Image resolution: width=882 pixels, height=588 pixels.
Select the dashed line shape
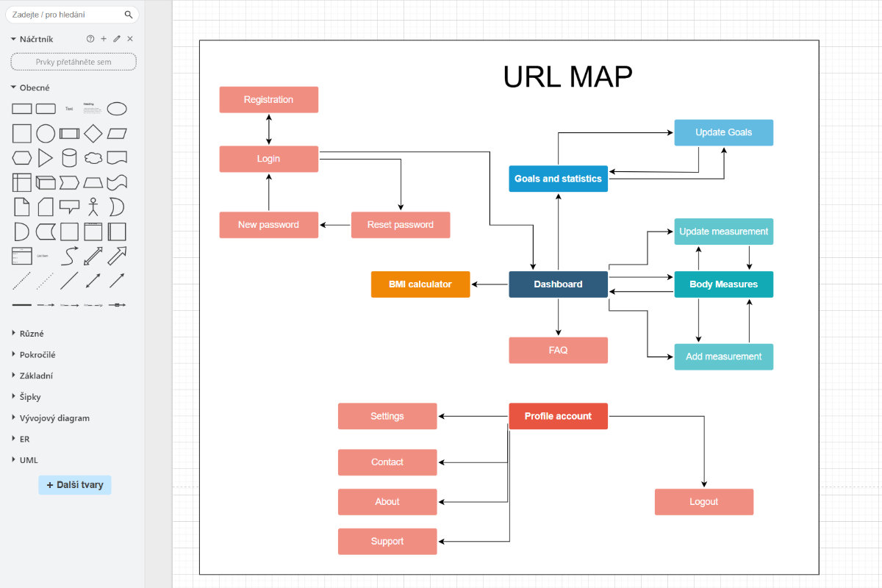tap(21, 280)
